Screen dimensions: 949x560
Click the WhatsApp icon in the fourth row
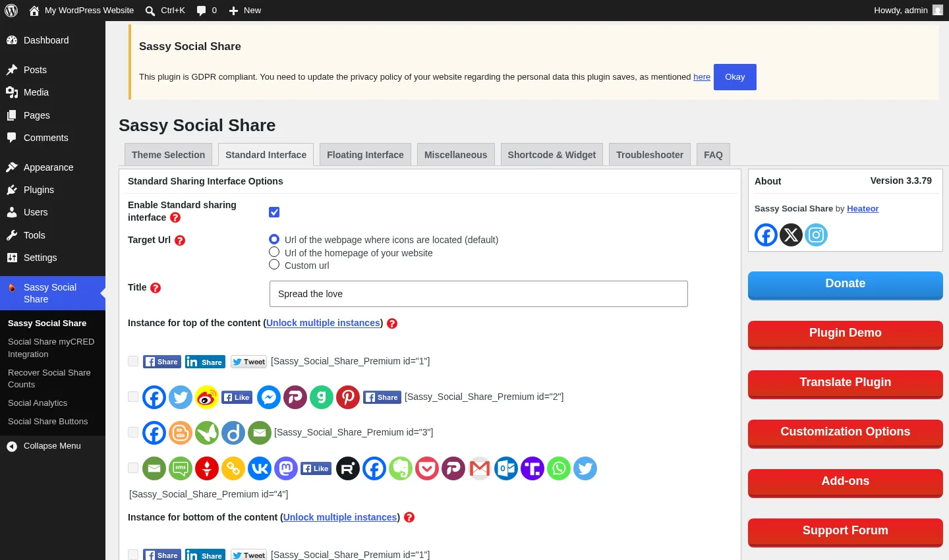(559, 468)
